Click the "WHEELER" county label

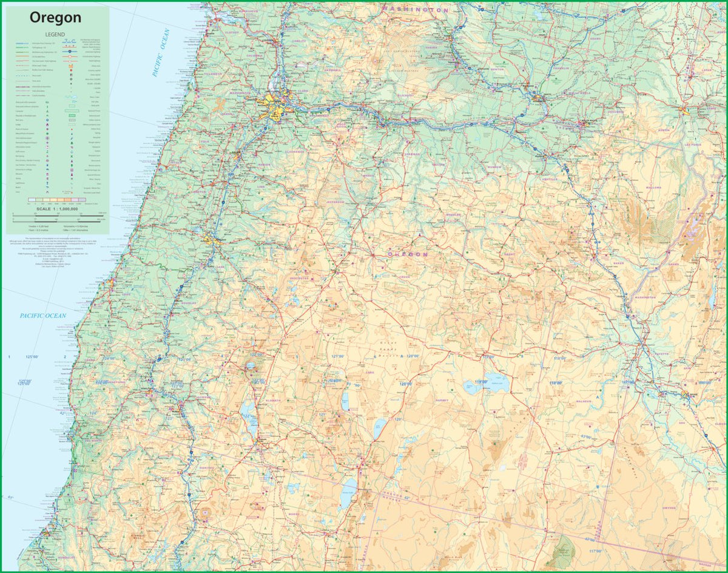(452, 214)
